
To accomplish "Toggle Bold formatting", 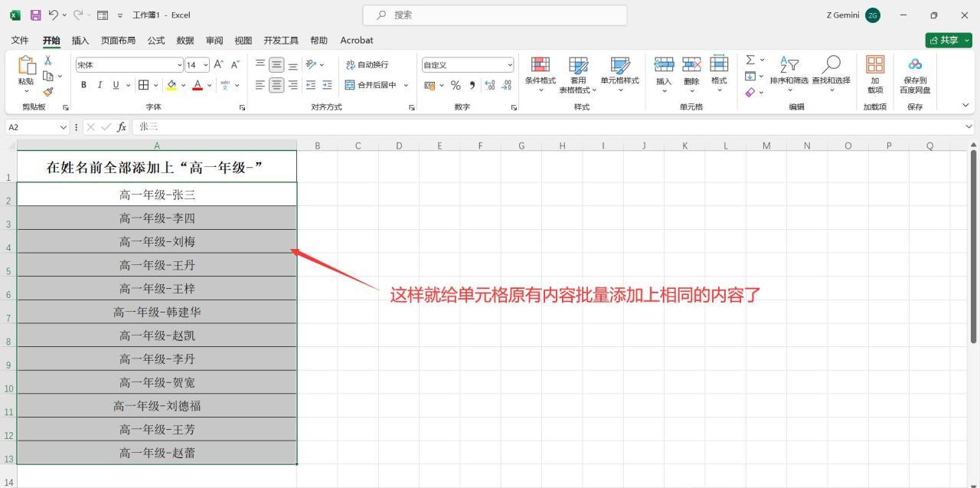I will (x=83, y=85).
